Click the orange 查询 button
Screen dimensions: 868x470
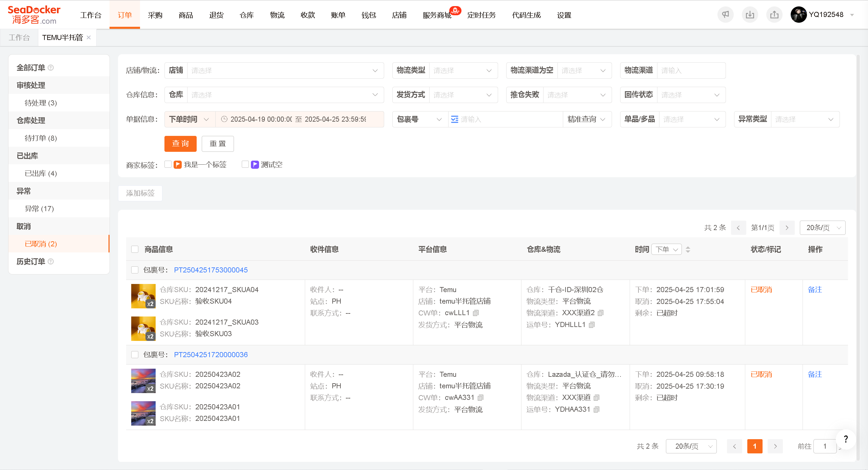180,144
